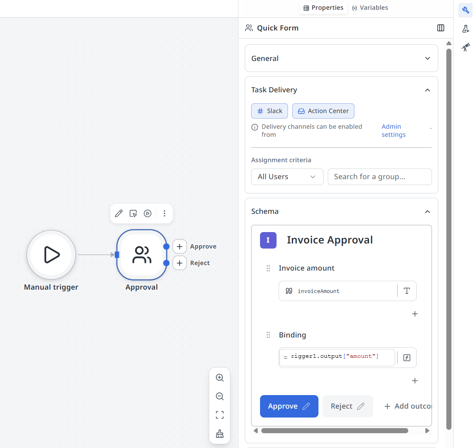Click the Reject output label on canvas
Image resolution: width=476 pixels, height=448 pixels.
coord(200,263)
